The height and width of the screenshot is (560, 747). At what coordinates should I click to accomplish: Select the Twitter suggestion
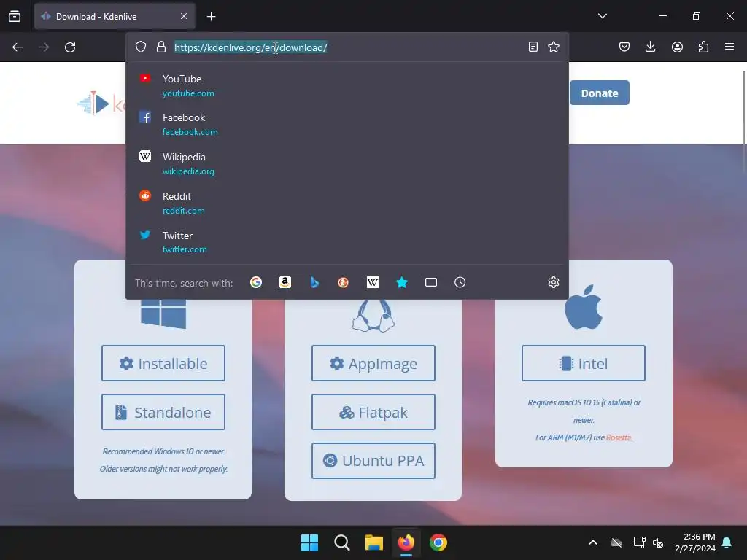pos(347,242)
